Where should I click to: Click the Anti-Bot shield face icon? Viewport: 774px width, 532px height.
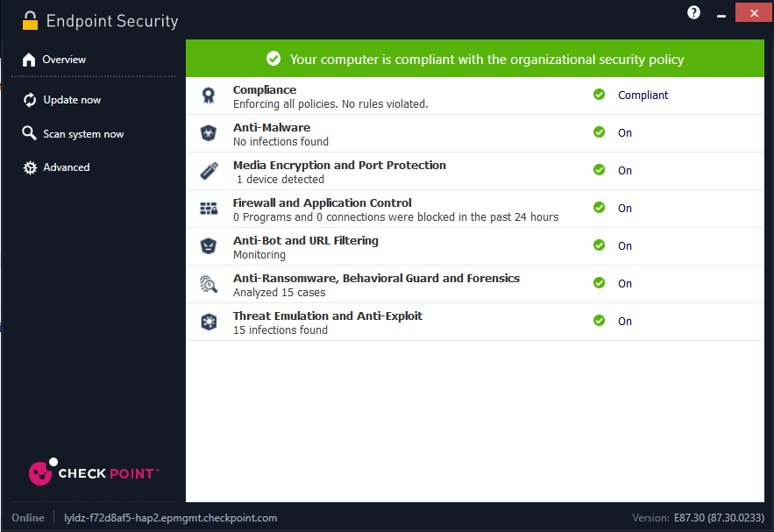[208, 246]
